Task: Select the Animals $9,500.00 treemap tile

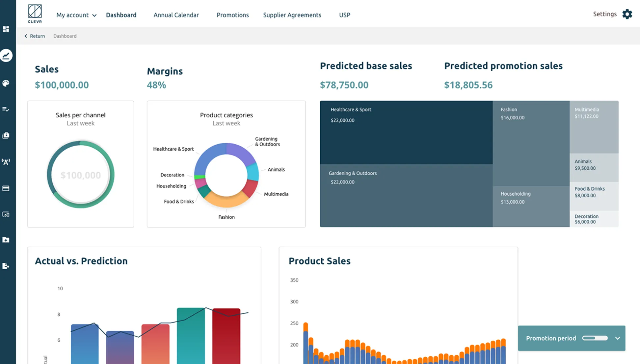Action: pyautogui.click(x=594, y=168)
